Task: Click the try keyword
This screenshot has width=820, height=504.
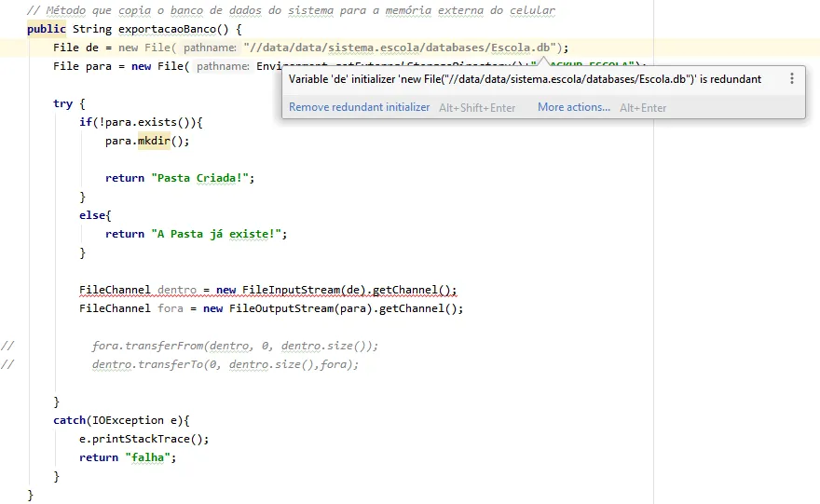Action: click(62, 103)
